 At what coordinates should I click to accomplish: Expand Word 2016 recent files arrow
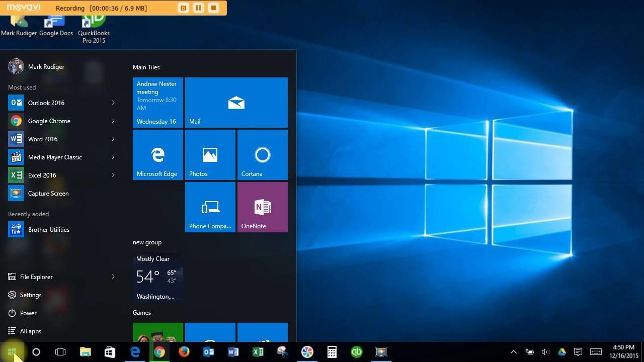click(113, 139)
